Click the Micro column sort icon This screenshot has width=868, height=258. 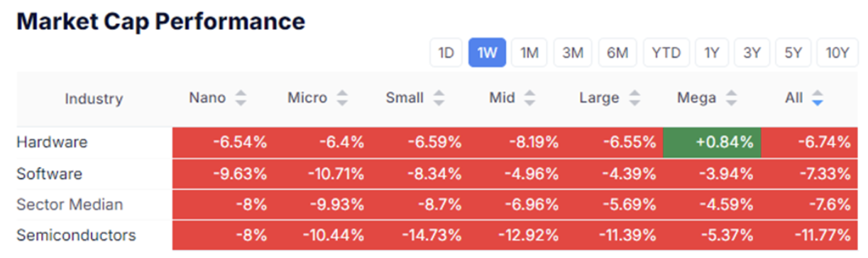coord(343,99)
